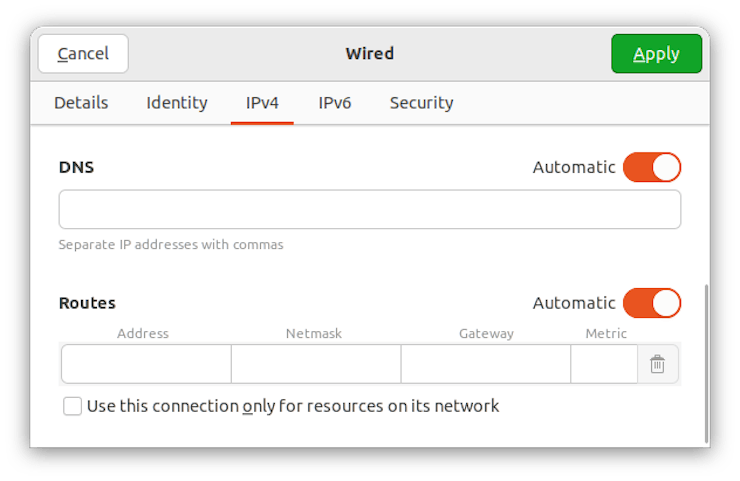Switch to the IPv6 tab

pos(335,103)
